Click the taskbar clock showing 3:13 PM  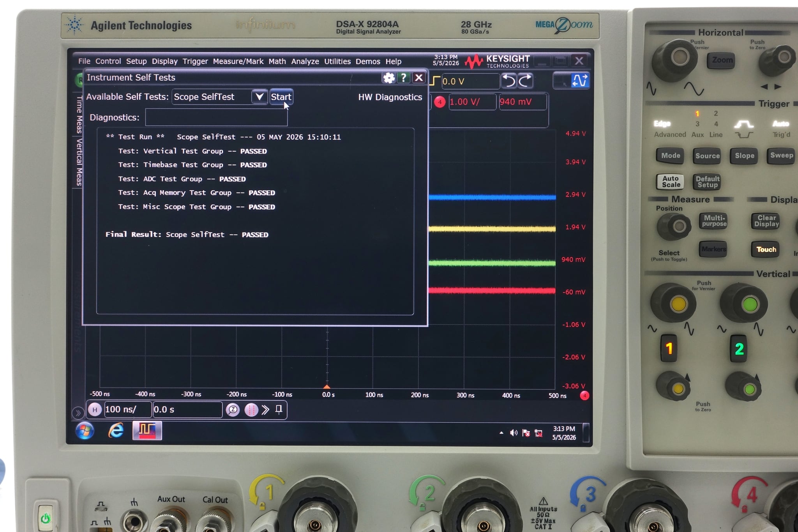564,433
